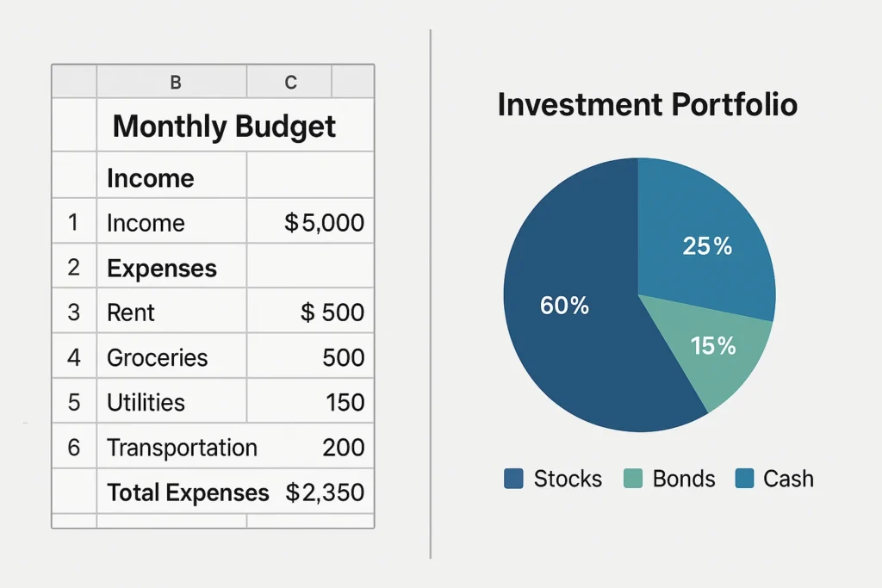This screenshot has width=882, height=588.
Task: Click the Stocks legend color swatch
Action: point(513,479)
